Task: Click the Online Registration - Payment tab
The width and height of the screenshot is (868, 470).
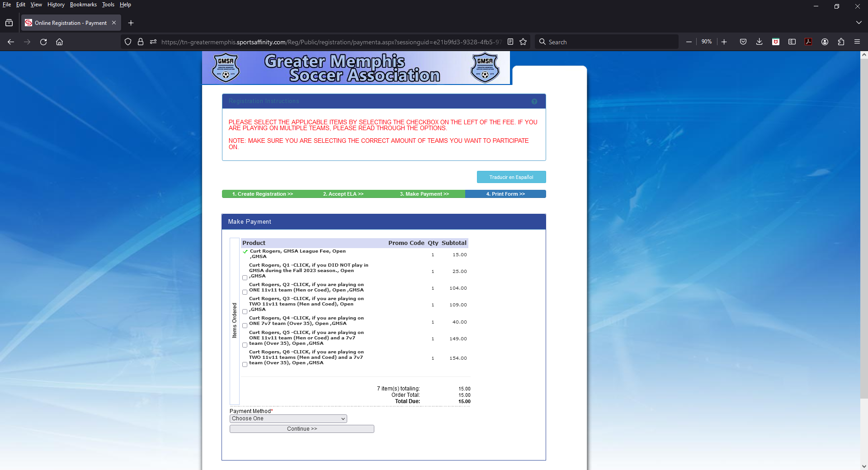Action: click(71, 23)
